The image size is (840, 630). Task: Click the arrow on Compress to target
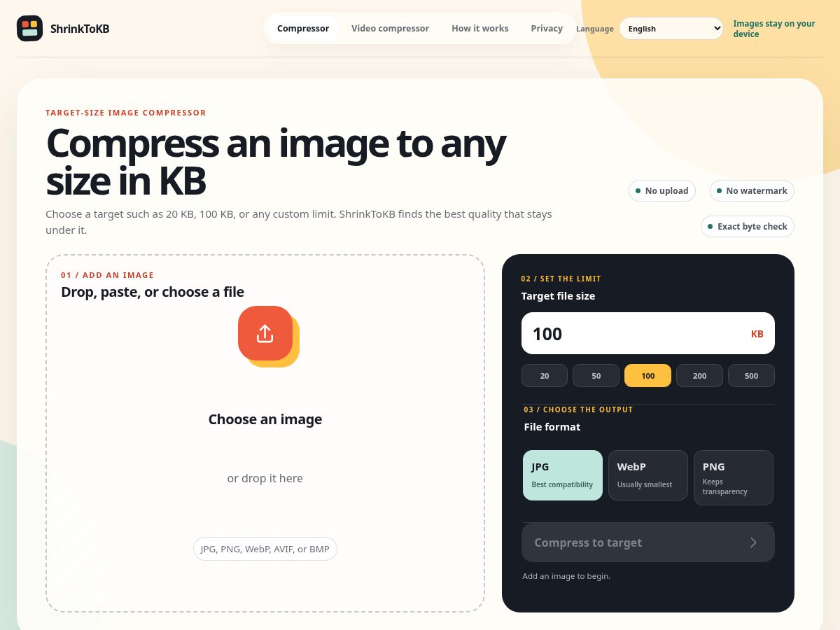pyautogui.click(x=753, y=542)
